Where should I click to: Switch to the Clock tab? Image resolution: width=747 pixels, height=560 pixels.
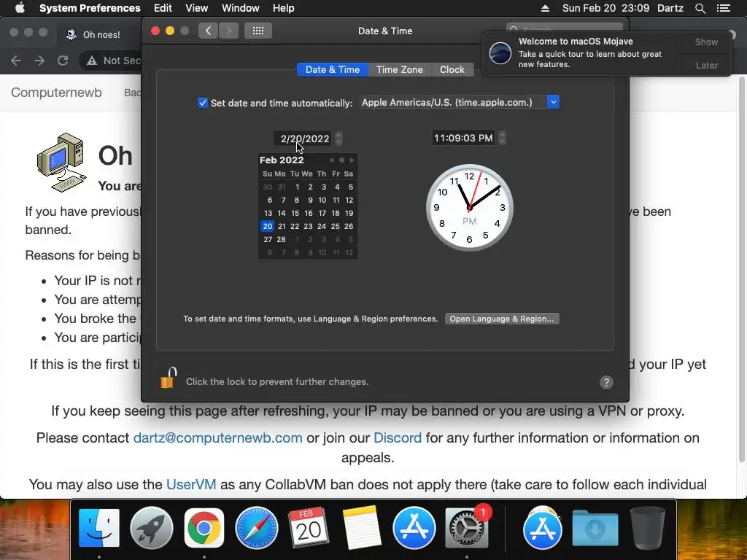[x=452, y=69]
